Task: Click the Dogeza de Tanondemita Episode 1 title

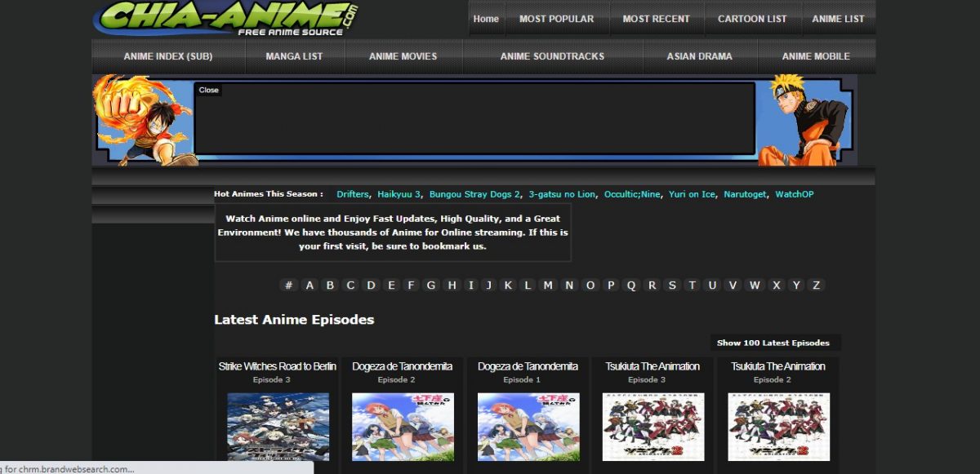Action: [528, 366]
